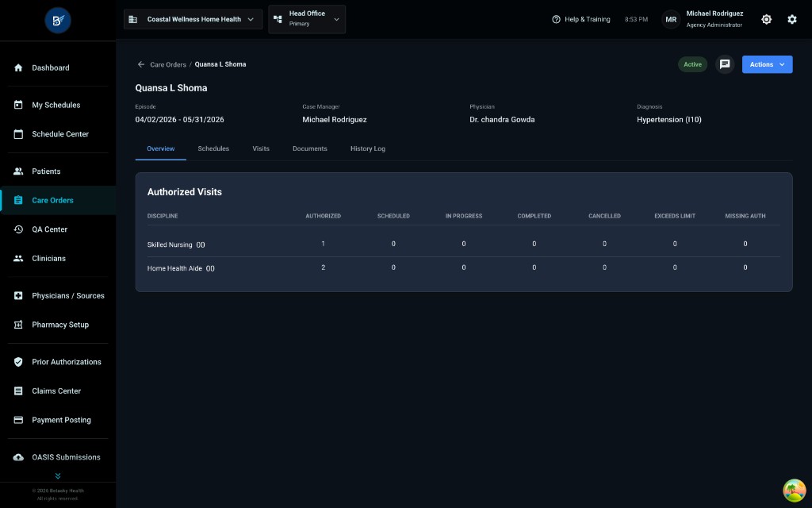
Task: Open Prior Authorizations menu item
Action: coord(58,362)
